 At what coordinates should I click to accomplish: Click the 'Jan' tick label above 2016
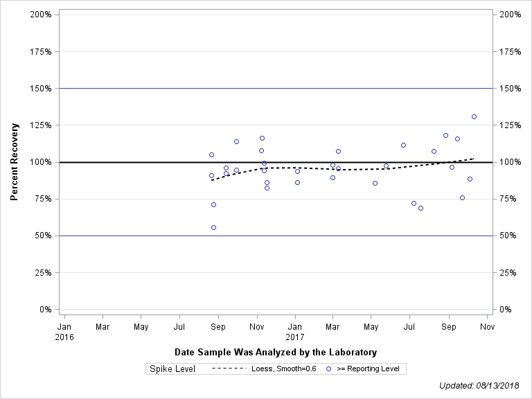(64, 327)
